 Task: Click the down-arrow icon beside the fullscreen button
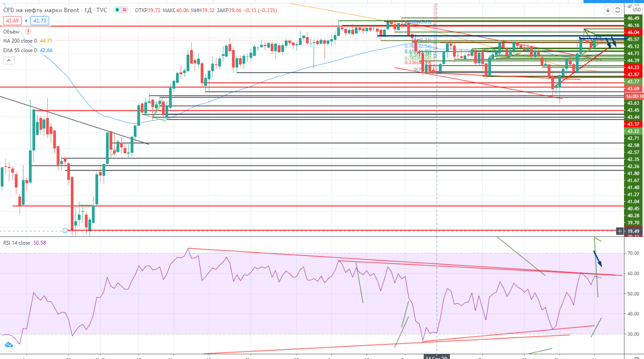(608, 10)
